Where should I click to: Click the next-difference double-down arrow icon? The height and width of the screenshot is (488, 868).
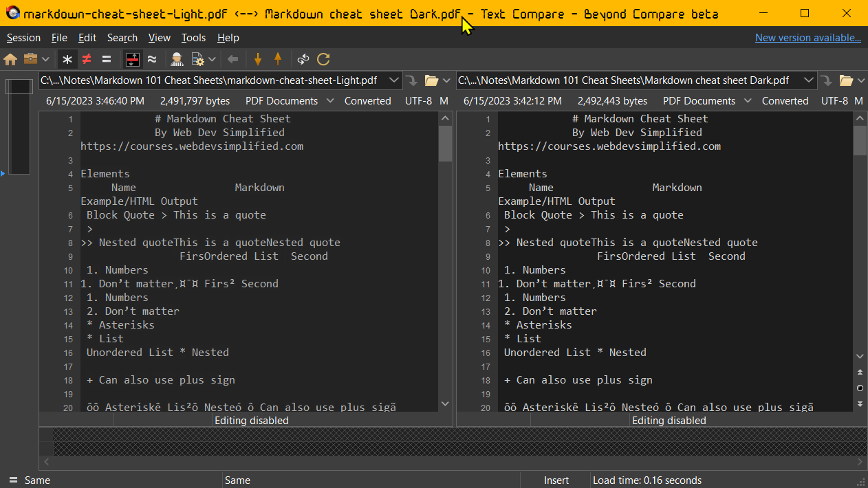(860, 403)
